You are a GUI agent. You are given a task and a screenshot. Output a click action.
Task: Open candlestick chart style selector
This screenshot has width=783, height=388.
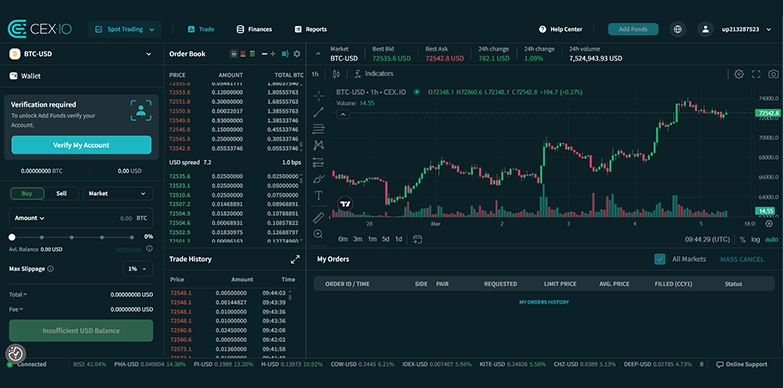336,74
